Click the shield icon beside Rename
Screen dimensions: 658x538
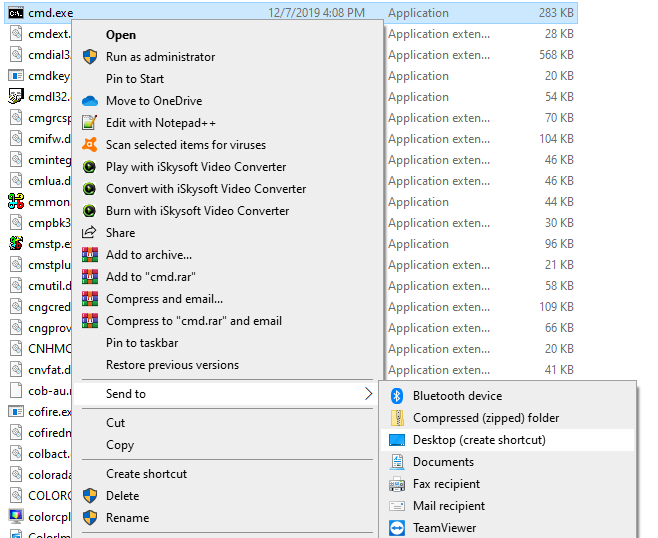click(90, 518)
